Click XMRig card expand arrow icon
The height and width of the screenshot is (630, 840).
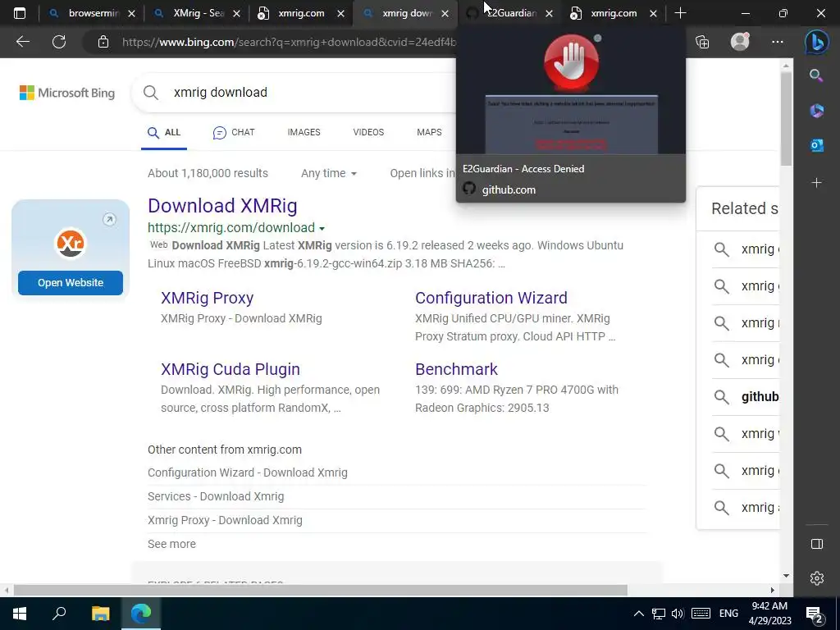click(109, 219)
